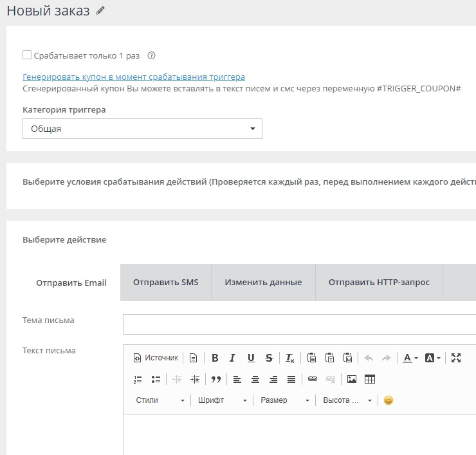Insert a table into the email
This screenshot has width=476, height=455.
coord(369,380)
